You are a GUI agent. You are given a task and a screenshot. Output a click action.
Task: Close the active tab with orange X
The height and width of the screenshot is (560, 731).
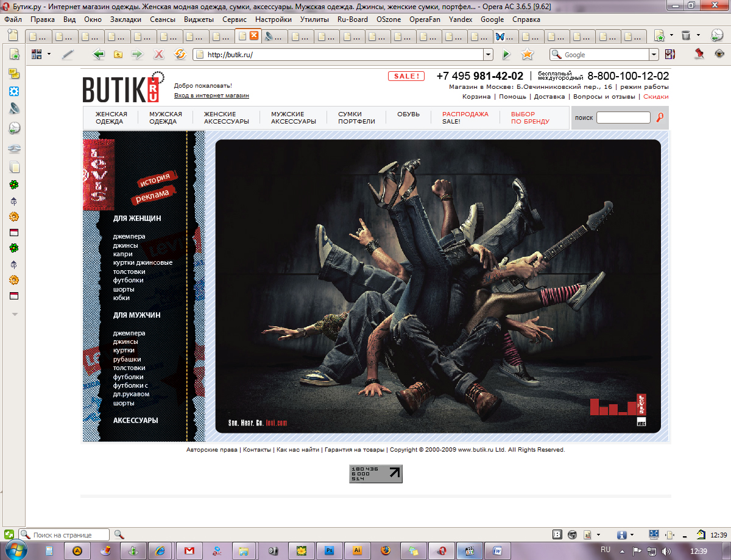pos(254,35)
